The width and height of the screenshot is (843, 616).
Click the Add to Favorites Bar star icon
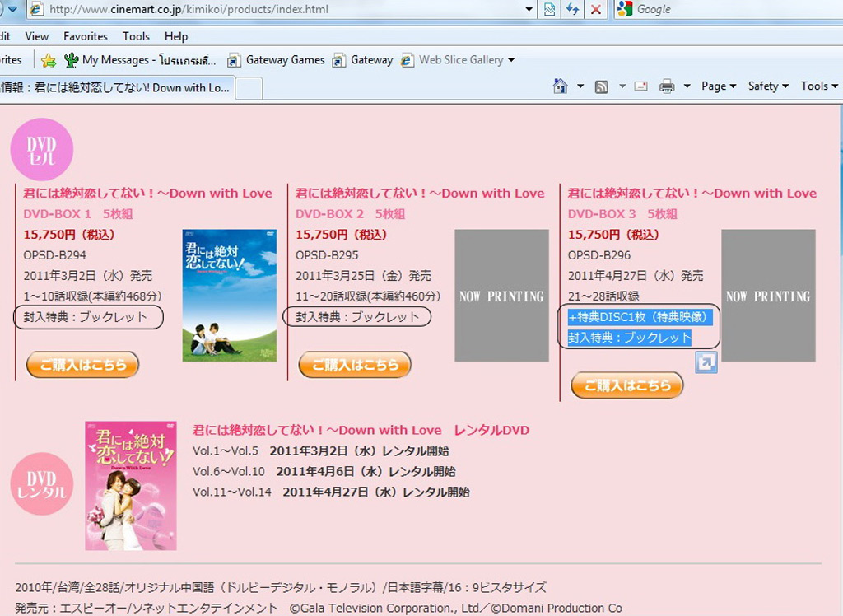point(49,60)
